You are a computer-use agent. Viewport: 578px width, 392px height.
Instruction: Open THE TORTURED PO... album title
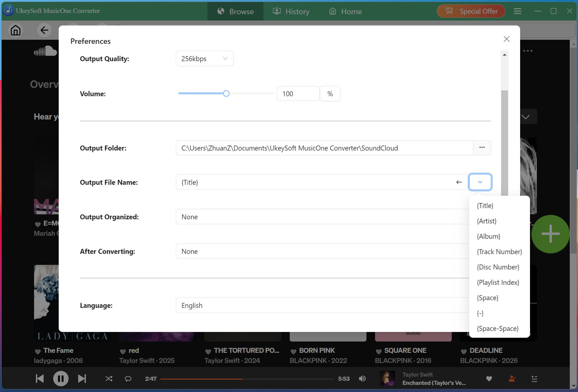point(246,350)
